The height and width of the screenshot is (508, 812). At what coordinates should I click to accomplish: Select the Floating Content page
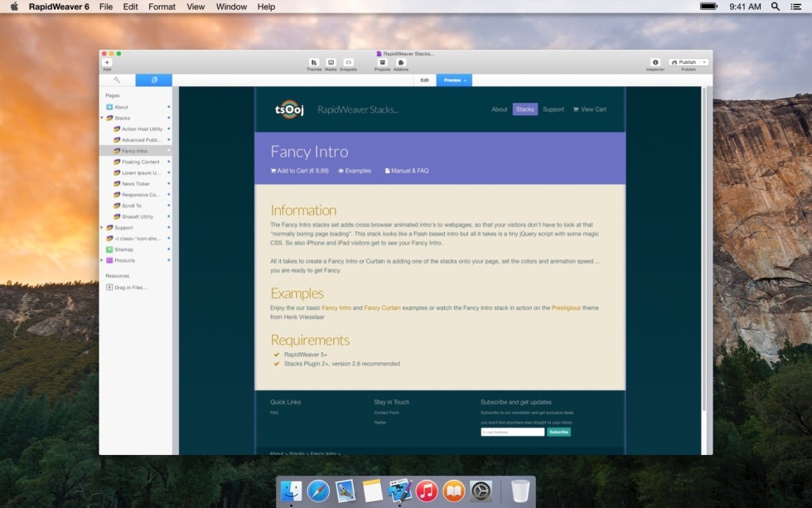(140, 162)
